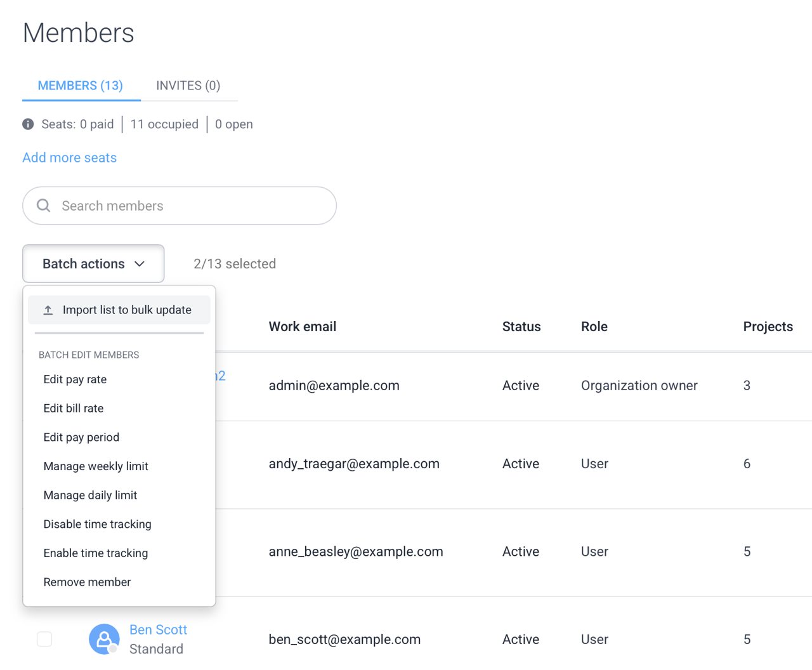Choose Enable time tracking
This screenshot has width=812, height=670.
(96, 553)
